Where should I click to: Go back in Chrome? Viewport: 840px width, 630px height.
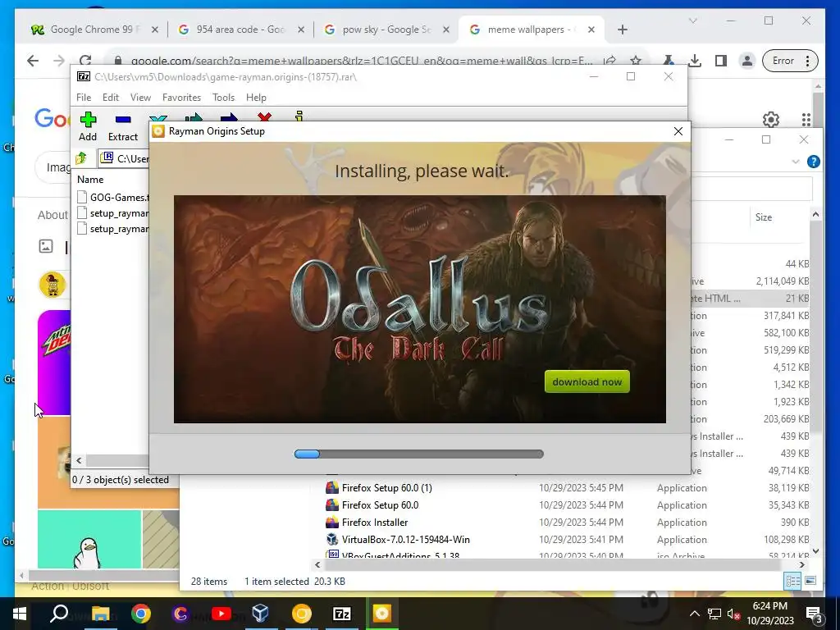pyautogui.click(x=33, y=61)
